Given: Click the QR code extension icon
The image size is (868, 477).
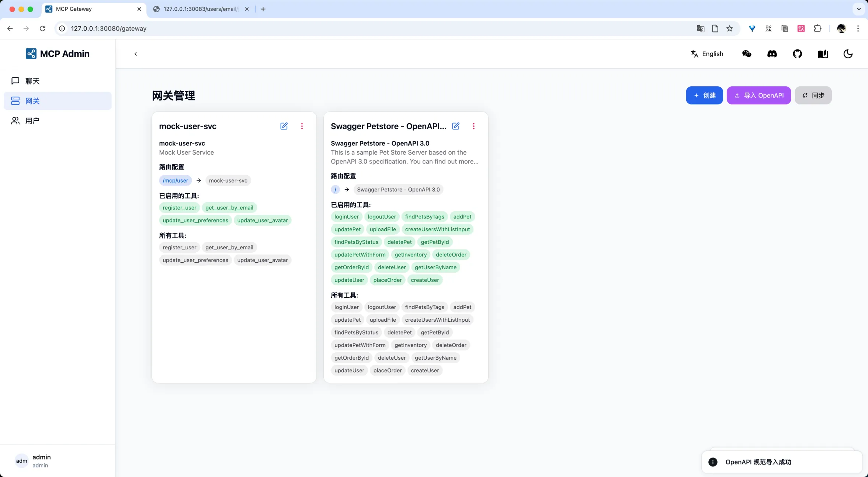Looking at the screenshot, I should (768, 28).
